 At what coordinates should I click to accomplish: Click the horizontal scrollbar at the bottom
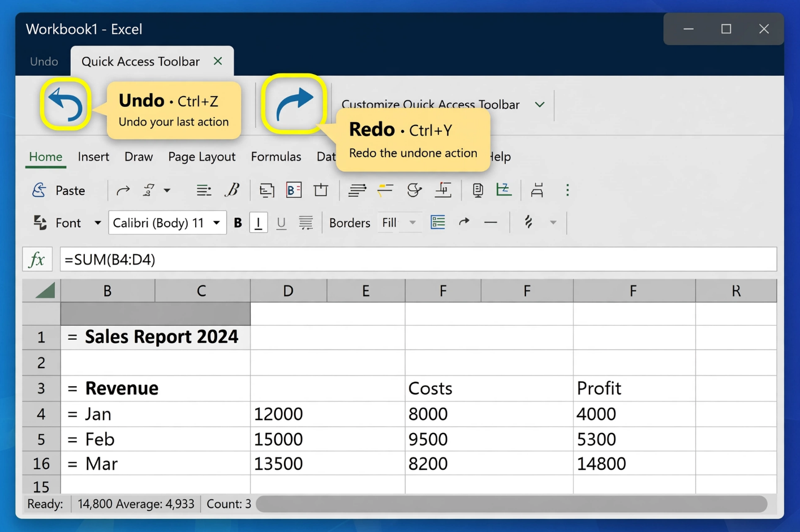click(x=511, y=504)
